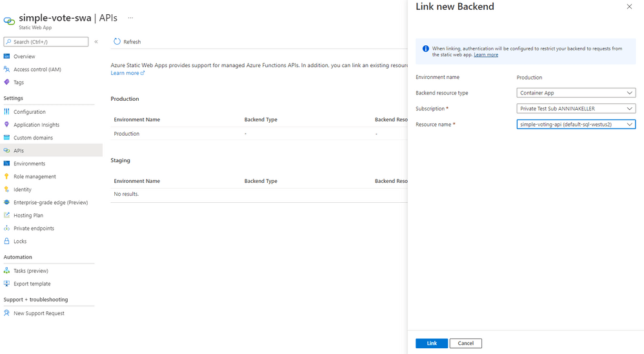
Task: Click the Support + troubleshooting heading
Action: point(35,299)
